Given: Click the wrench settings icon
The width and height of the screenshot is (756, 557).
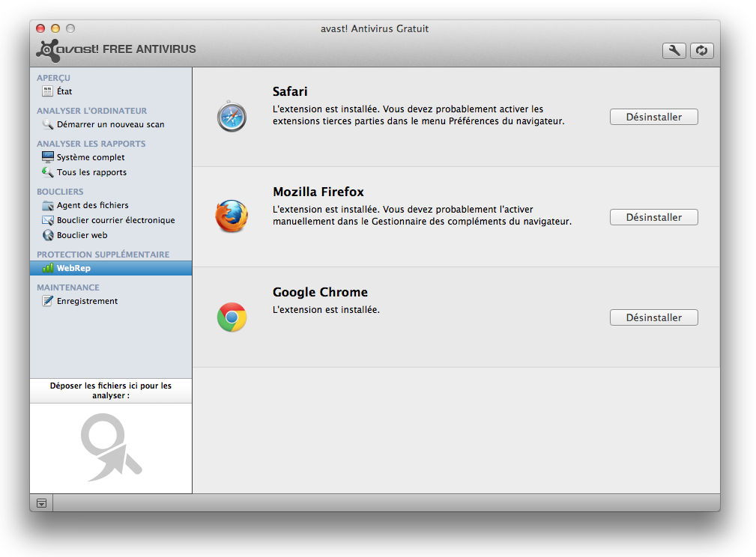Looking at the screenshot, I should click(674, 51).
